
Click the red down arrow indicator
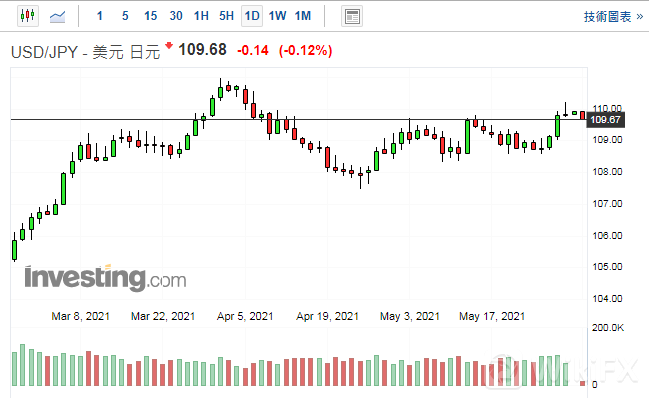[168, 45]
